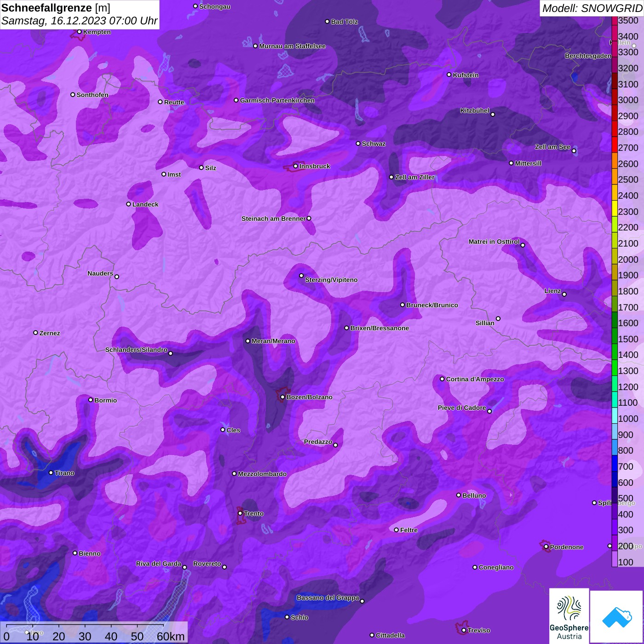
Task: Click the Brixen/Bressanone label
Action: (379, 328)
